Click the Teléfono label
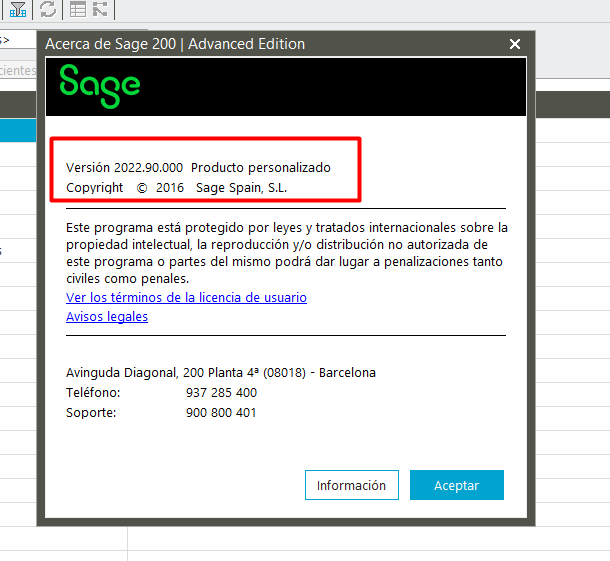This screenshot has width=610, height=561. click(93, 393)
